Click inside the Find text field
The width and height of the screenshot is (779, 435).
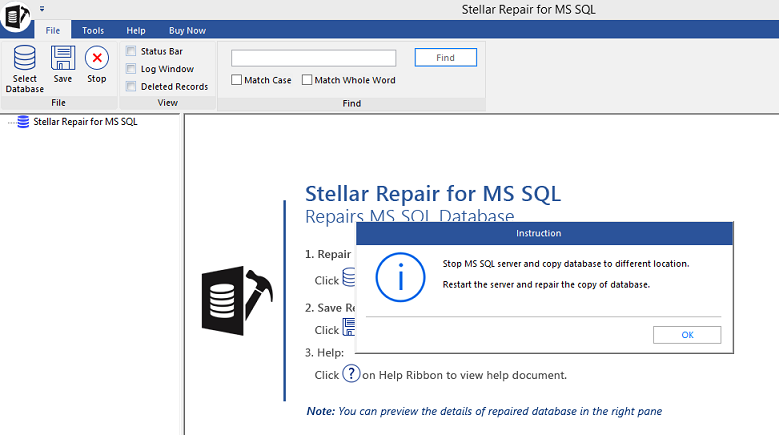(x=313, y=58)
